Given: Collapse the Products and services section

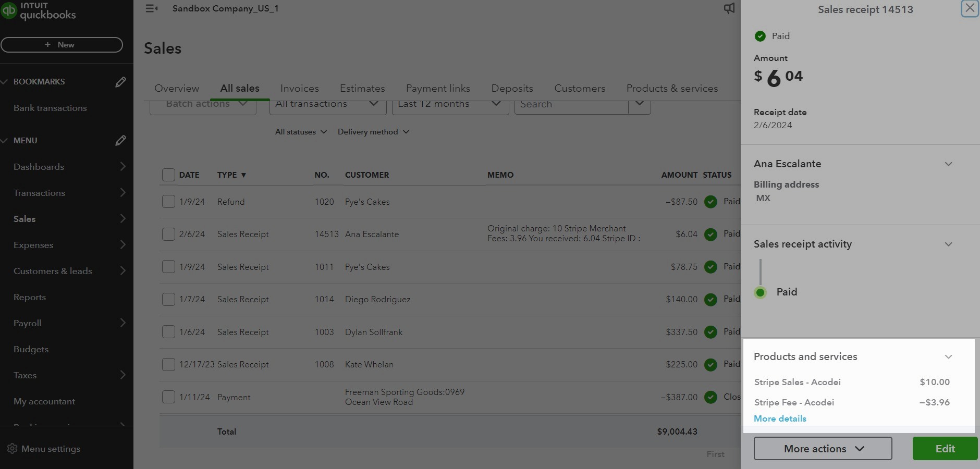Looking at the screenshot, I should pyautogui.click(x=949, y=357).
